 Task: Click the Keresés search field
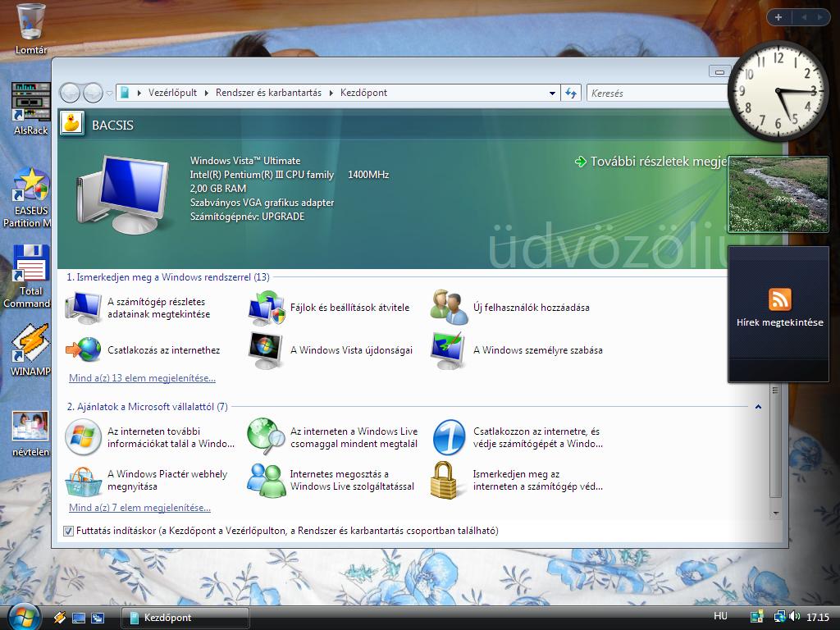click(x=658, y=94)
